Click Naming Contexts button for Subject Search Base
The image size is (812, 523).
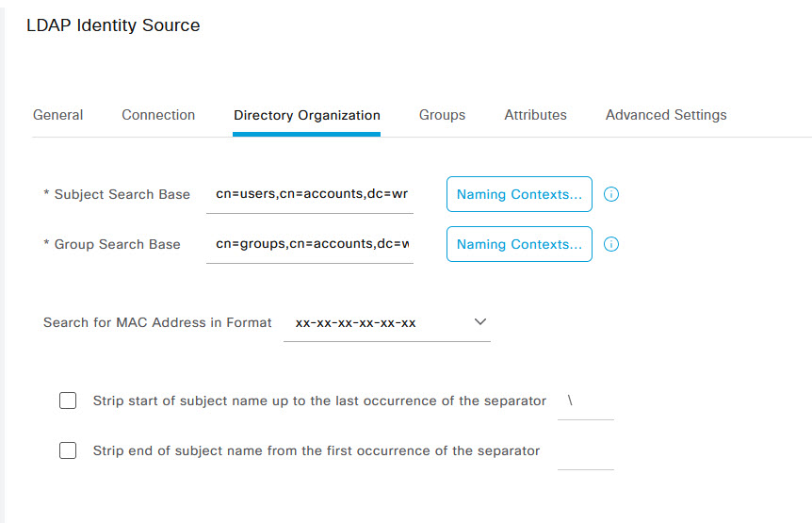[x=519, y=194]
